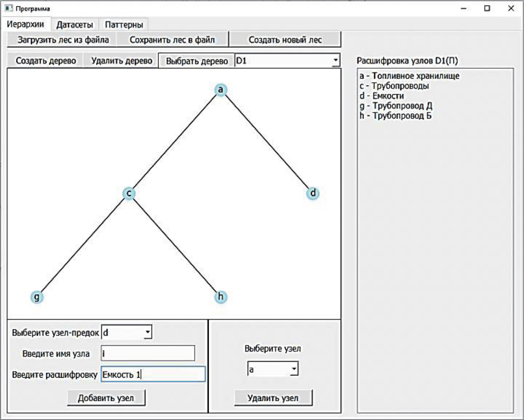
Task: Expand the Выберите узел-предок dropdown
Action: pyautogui.click(x=147, y=332)
